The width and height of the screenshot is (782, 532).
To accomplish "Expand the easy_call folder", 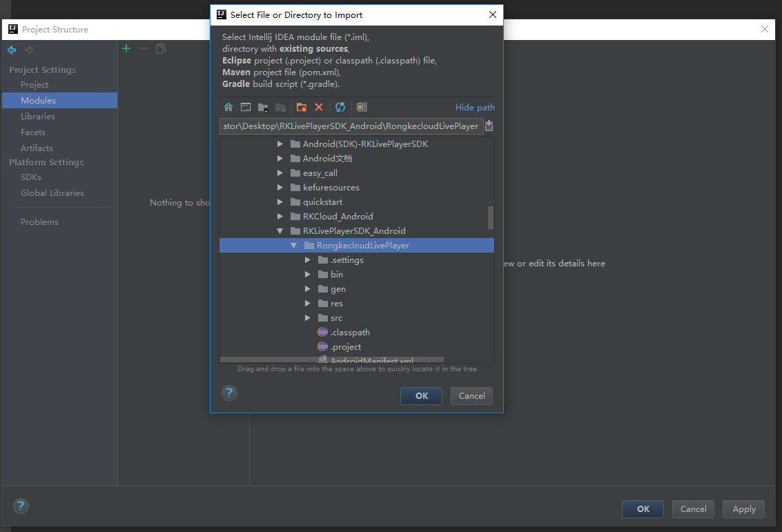I will [280, 173].
